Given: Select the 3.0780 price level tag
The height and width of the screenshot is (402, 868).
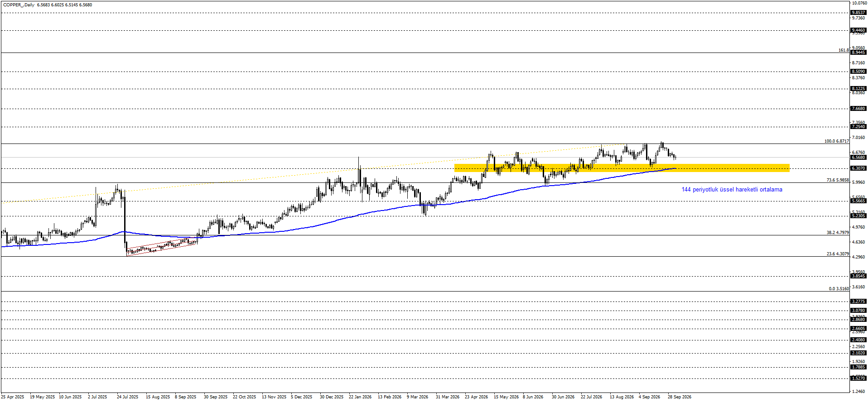Looking at the screenshot, I should [x=858, y=311].
